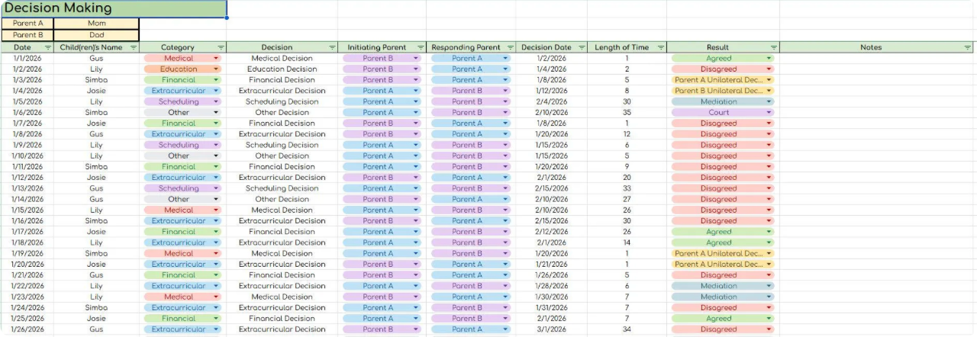Open the Extracurricular category dropdown in the 1/22/2026 row
The height and width of the screenshot is (340, 980).
(216, 286)
